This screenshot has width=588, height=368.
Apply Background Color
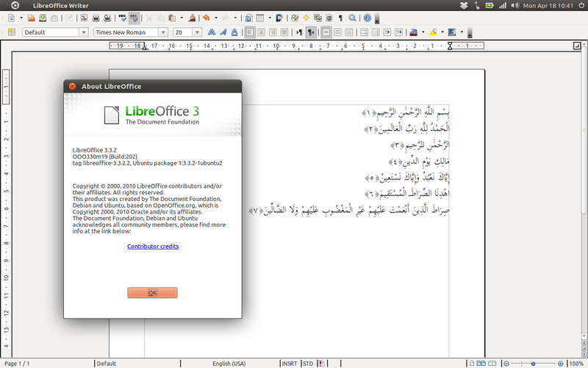[452, 32]
